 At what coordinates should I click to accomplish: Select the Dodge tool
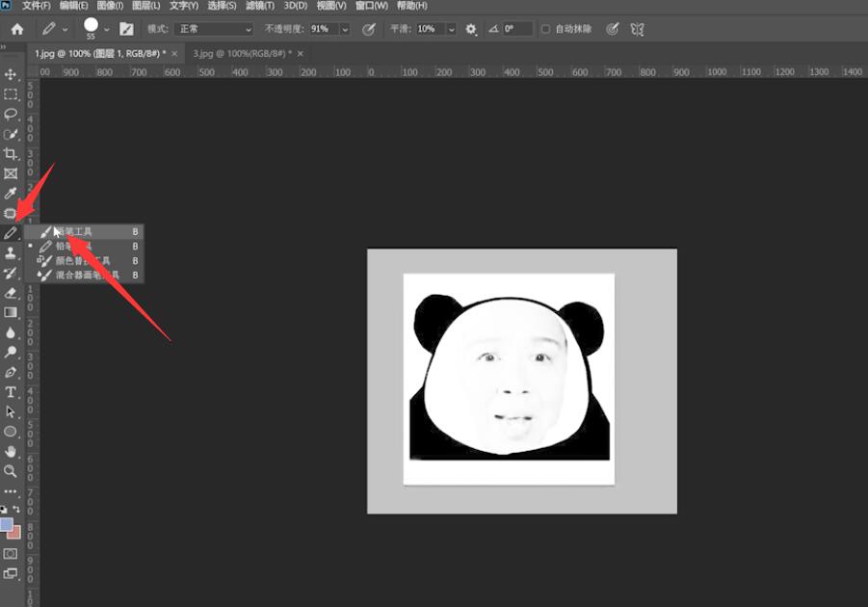[x=10, y=353]
